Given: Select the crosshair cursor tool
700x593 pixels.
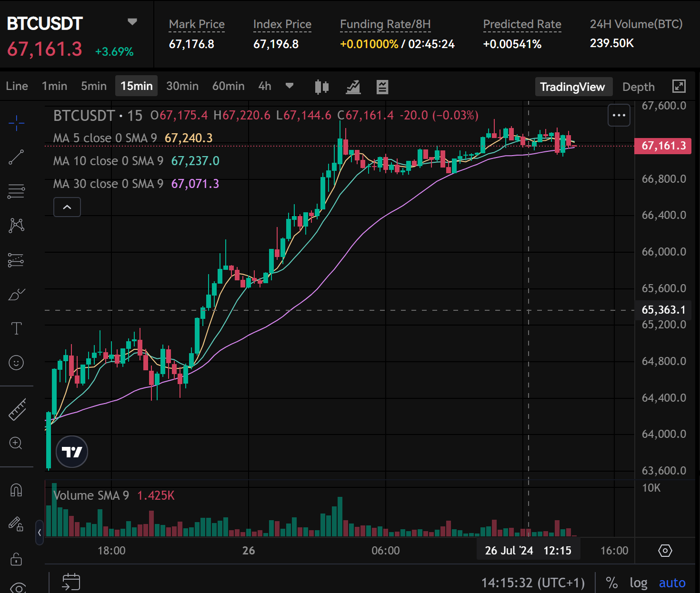Looking at the screenshot, I should pyautogui.click(x=16, y=123).
